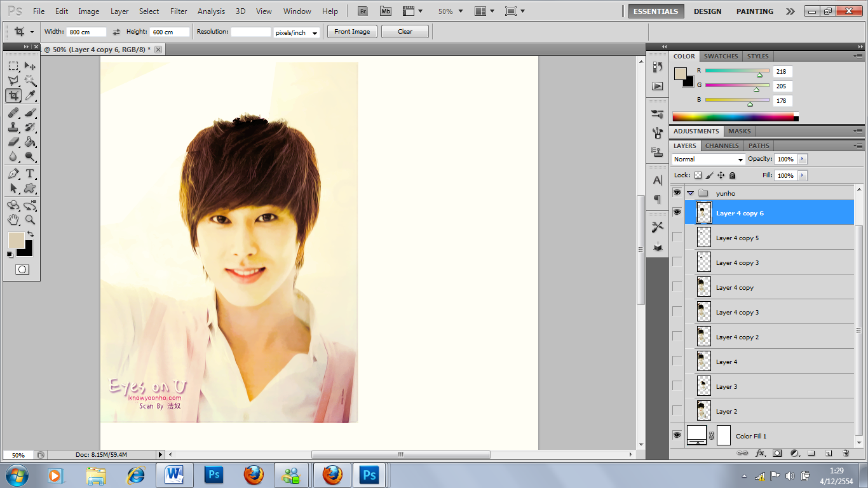
Task: Click the layer style fx icon
Action: pyautogui.click(x=760, y=453)
